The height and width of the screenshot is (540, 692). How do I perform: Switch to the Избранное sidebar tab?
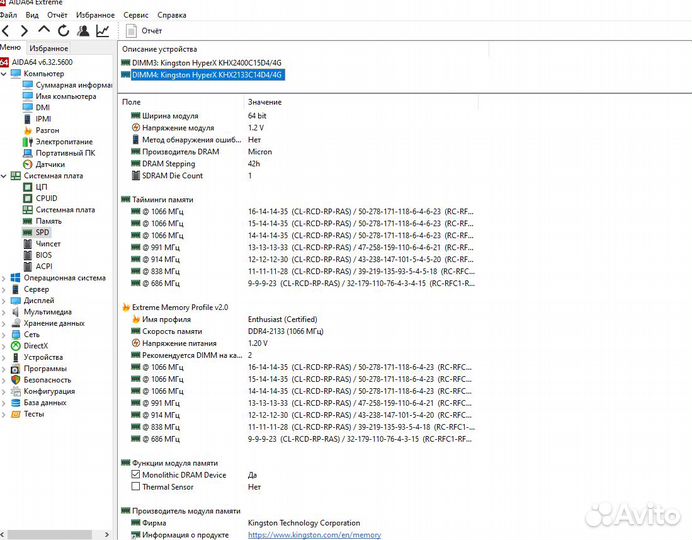pyautogui.click(x=49, y=48)
